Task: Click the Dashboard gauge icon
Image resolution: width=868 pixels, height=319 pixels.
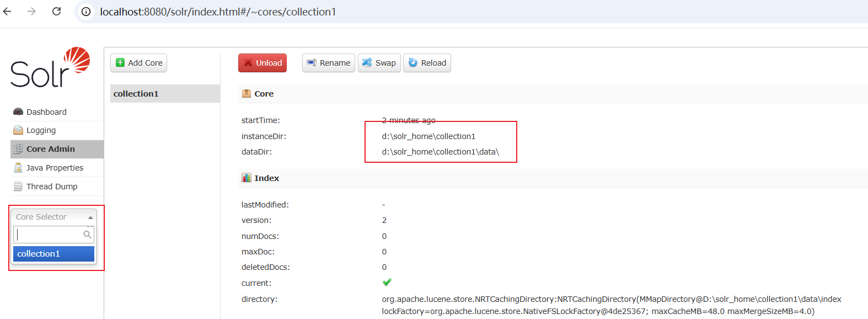Action: [x=18, y=111]
